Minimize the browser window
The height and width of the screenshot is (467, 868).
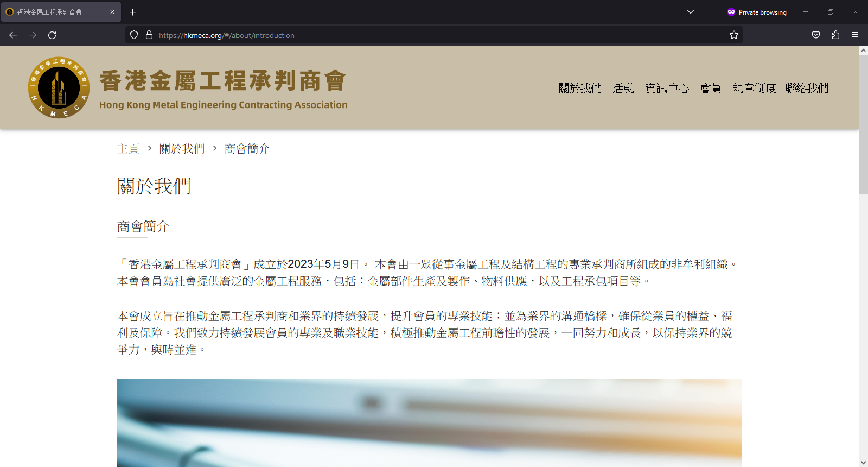(x=806, y=12)
